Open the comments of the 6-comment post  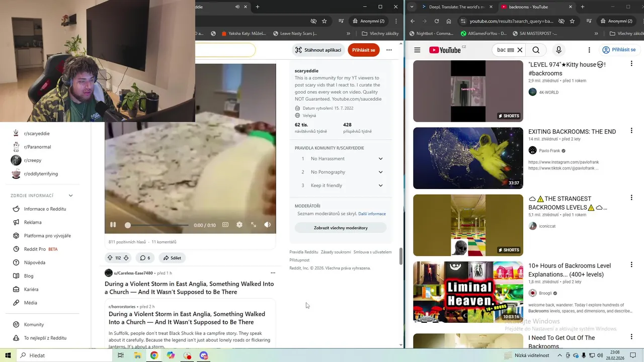(x=145, y=258)
